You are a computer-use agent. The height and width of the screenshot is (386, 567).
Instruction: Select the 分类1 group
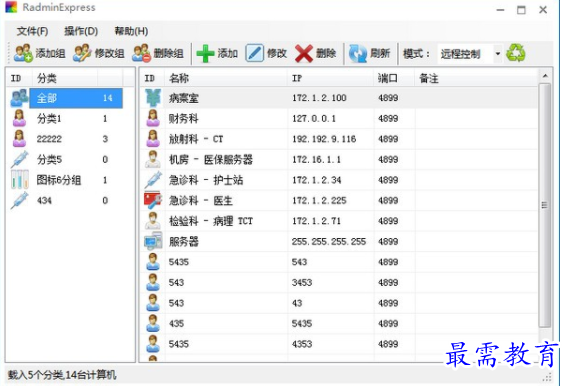[x=49, y=118]
